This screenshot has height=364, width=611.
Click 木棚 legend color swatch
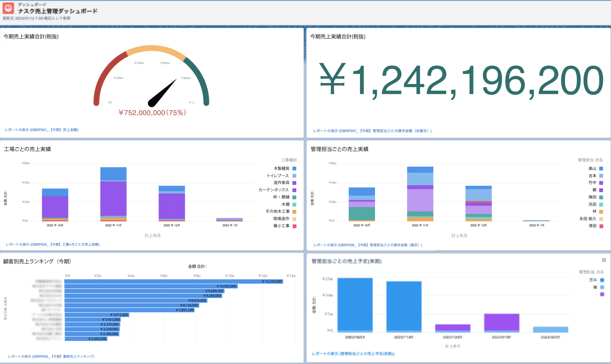tap(294, 204)
